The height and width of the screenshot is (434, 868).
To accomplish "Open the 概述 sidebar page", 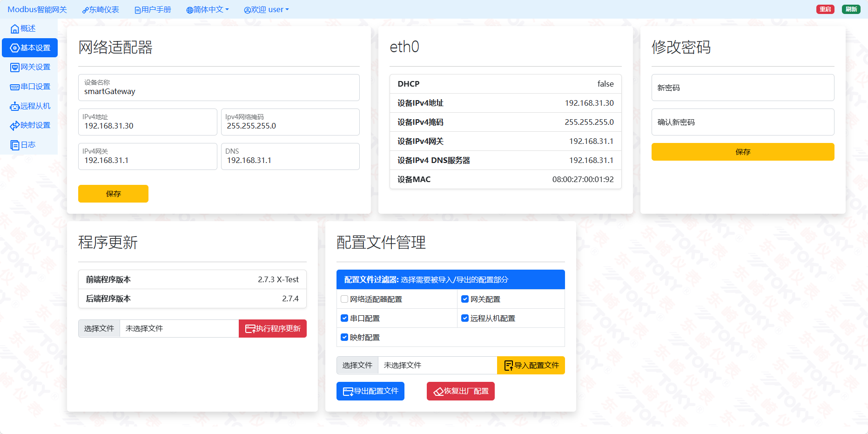I will coord(30,29).
